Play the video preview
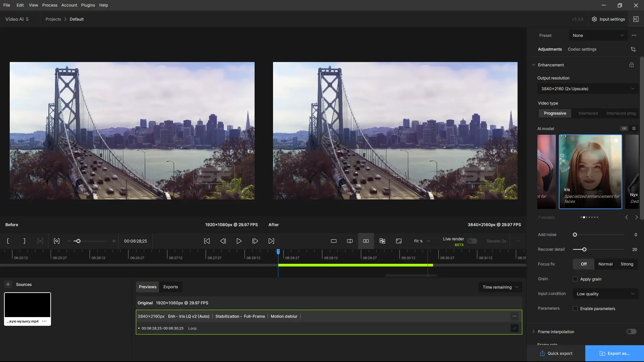The width and height of the screenshot is (644, 362). point(239,241)
